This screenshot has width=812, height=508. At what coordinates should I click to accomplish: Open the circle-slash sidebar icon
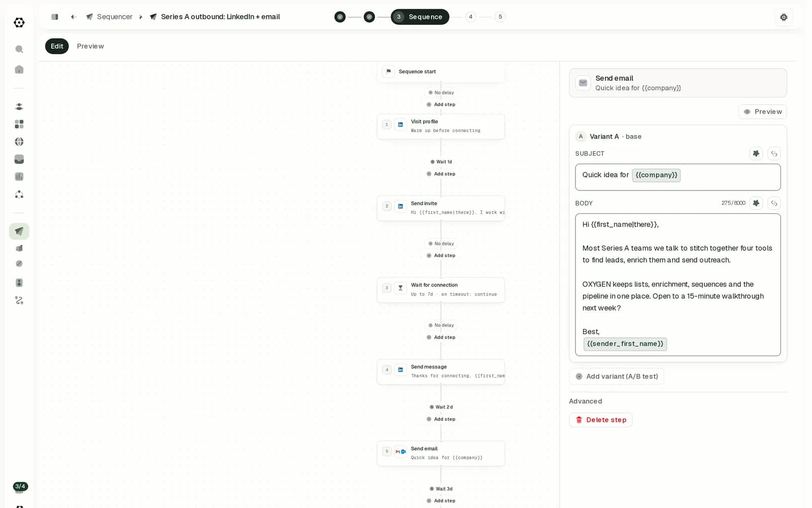coord(19,264)
